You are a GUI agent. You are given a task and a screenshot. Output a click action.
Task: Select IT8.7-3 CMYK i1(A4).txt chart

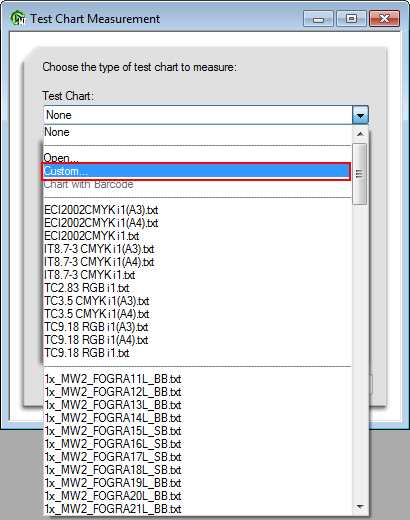pos(197,262)
